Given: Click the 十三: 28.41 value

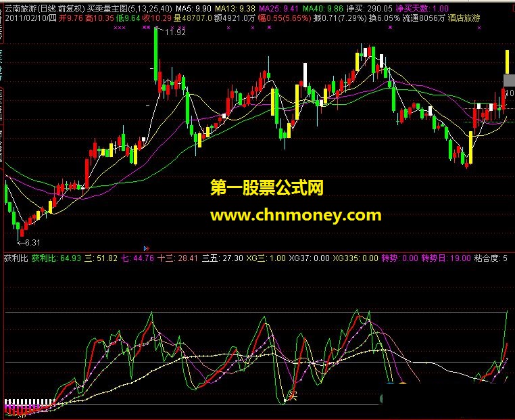Looking at the screenshot, I should (x=178, y=258).
